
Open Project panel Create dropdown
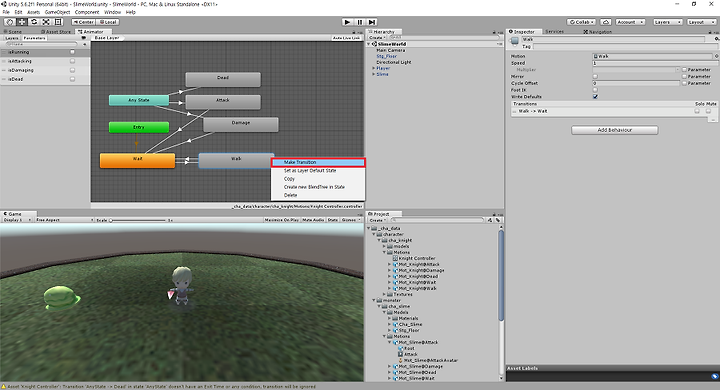coord(377,220)
